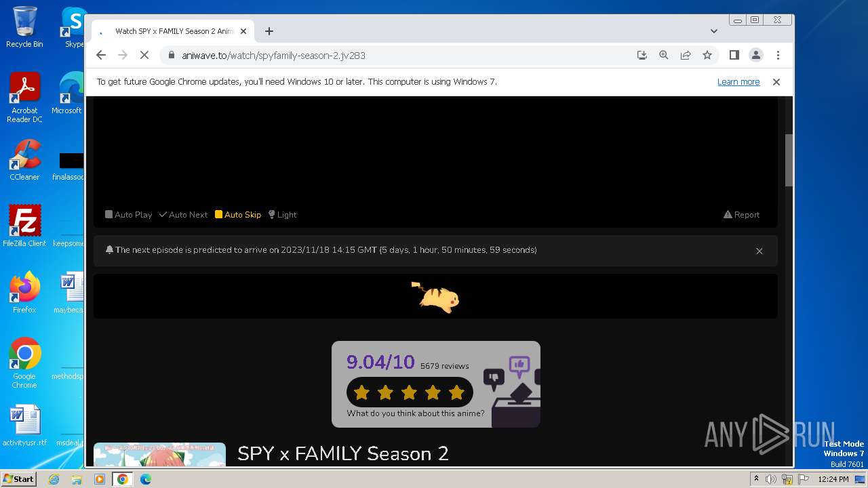Expand the tab search chevron
This screenshot has height=488, width=868.
click(x=714, y=31)
